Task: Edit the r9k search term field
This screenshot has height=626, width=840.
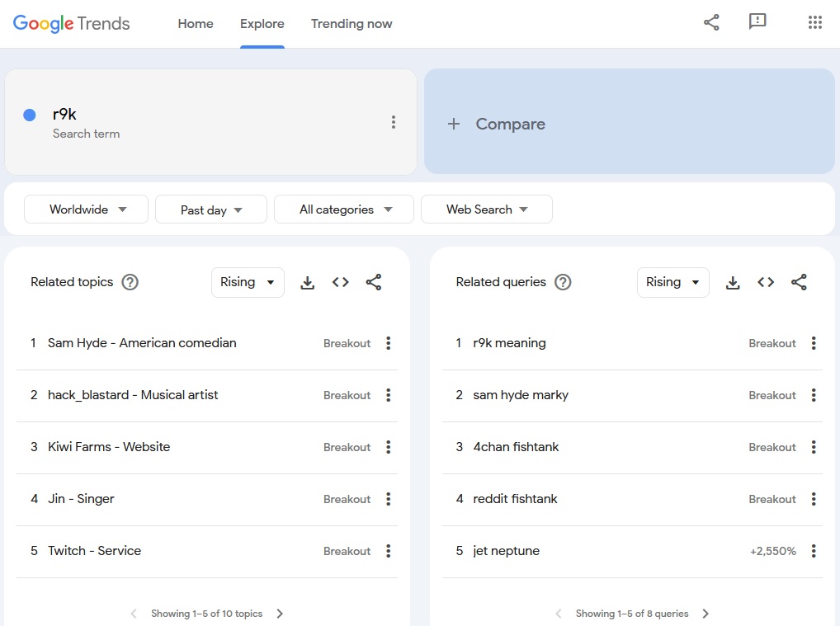Action: click(x=210, y=121)
